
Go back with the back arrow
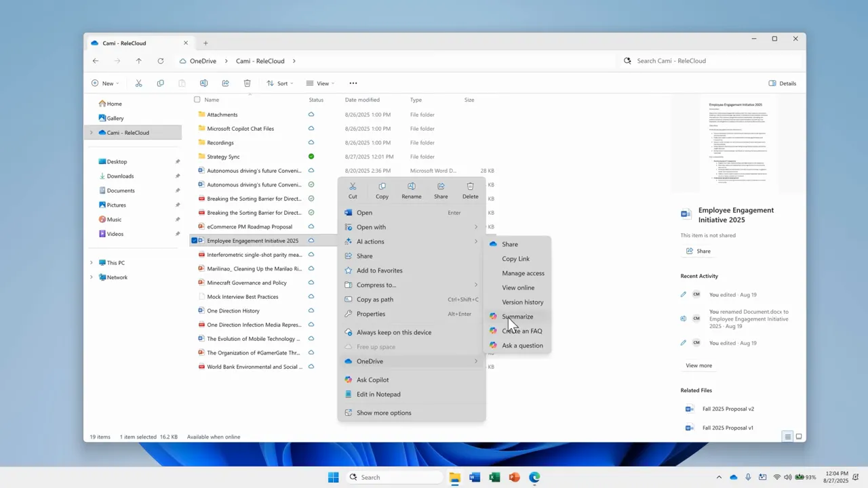click(x=96, y=61)
